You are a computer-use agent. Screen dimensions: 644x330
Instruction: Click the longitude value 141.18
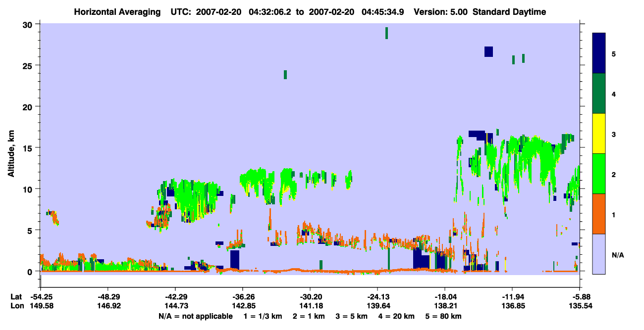click(310, 306)
